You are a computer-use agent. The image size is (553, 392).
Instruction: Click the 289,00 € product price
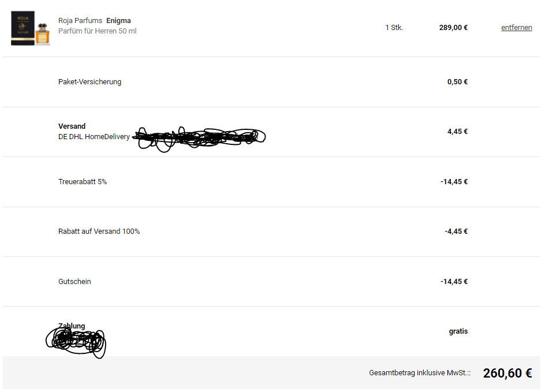click(453, 28)
